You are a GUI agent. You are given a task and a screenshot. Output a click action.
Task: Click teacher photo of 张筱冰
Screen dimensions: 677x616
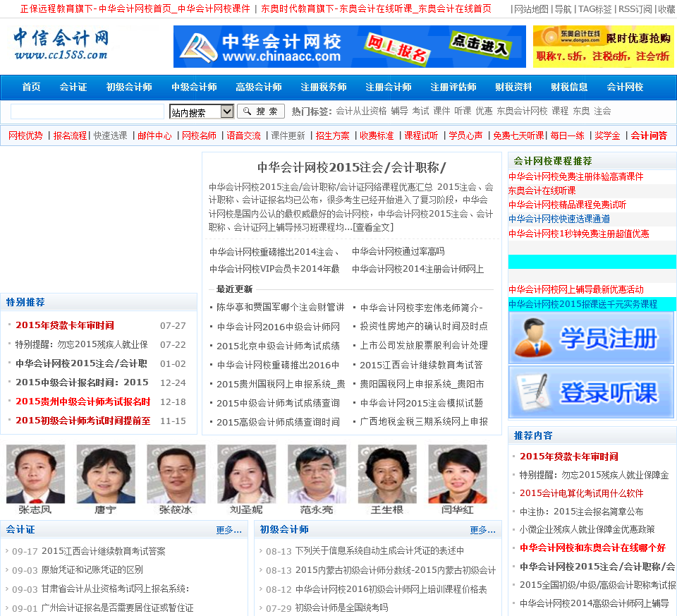coord(176,474)
